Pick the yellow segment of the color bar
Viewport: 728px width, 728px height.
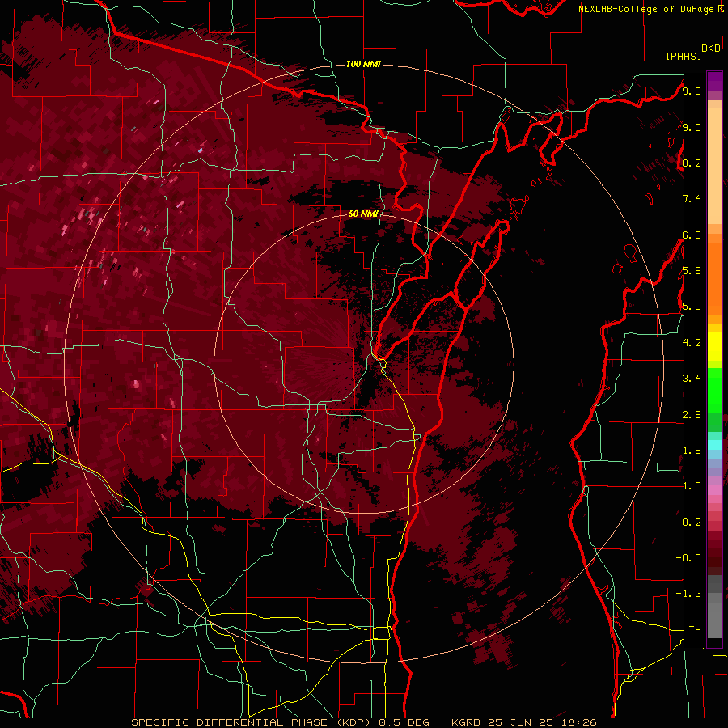point(714,346)
